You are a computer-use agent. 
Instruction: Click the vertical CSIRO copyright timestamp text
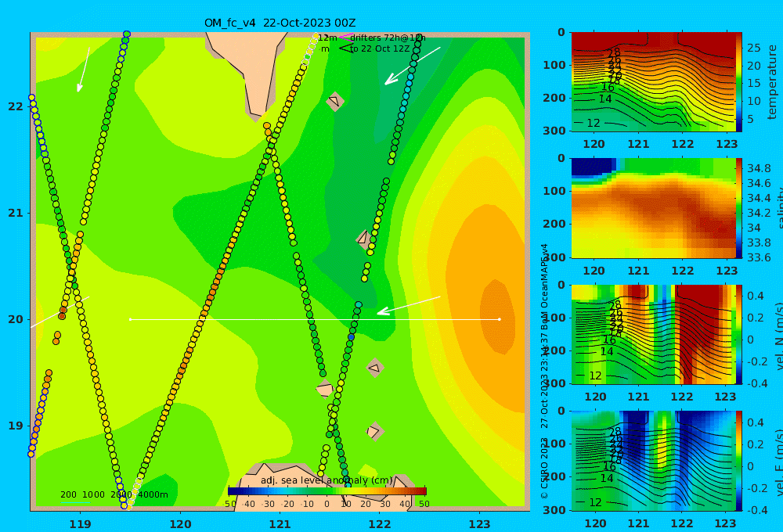tap(544, 372)
